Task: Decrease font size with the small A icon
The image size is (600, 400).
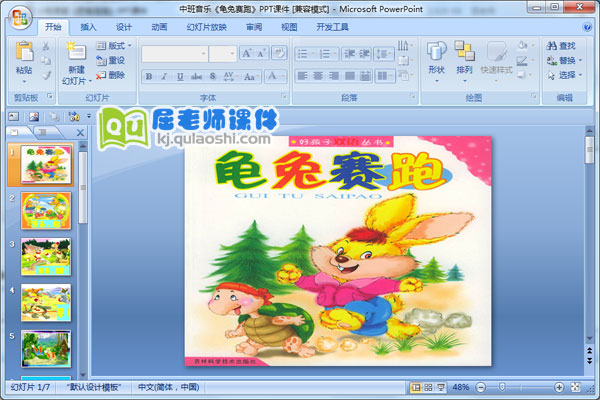Action: click(261, 53)
